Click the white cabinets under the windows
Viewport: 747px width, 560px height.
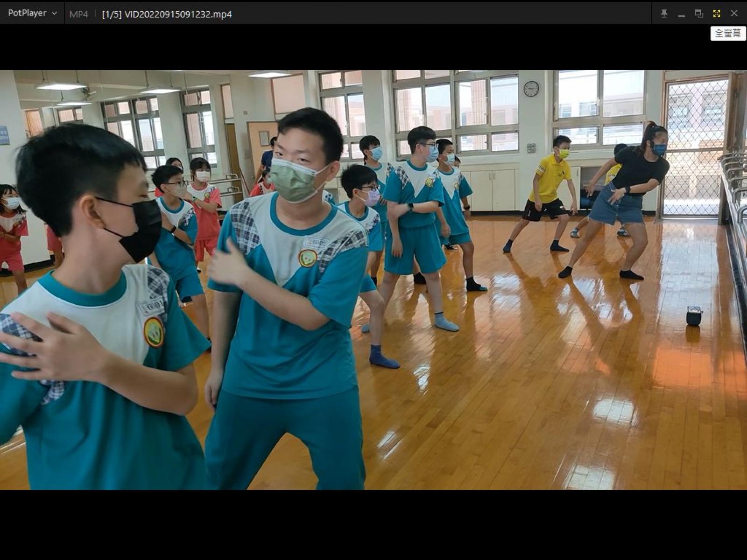click(490, 189)
